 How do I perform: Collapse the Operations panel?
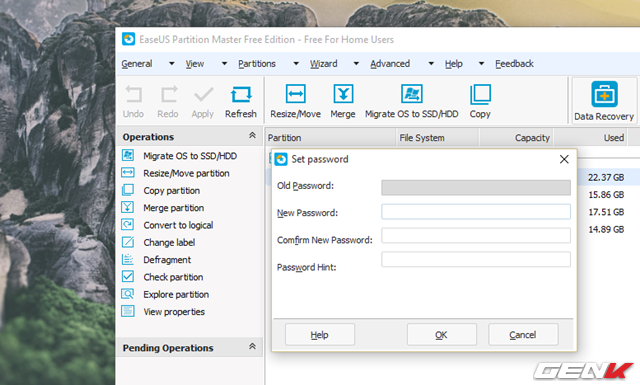pos(252,135)
